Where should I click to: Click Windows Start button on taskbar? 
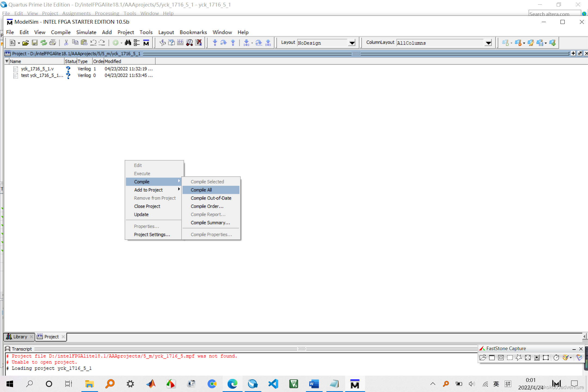(x=10, y=384)
